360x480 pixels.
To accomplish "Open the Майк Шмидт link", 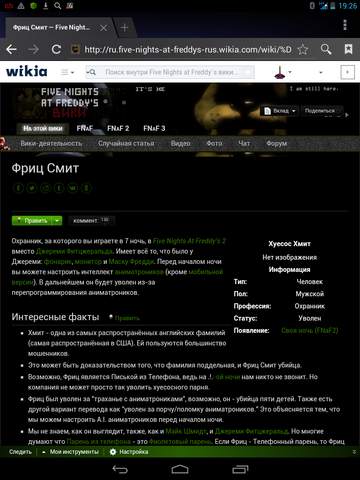I will pyautogui.click(x=186, y=431).
